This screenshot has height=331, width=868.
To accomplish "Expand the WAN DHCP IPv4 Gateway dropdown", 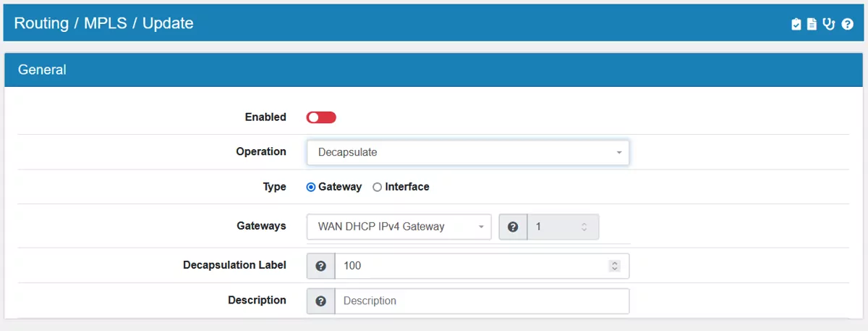I will coord(399,227).
